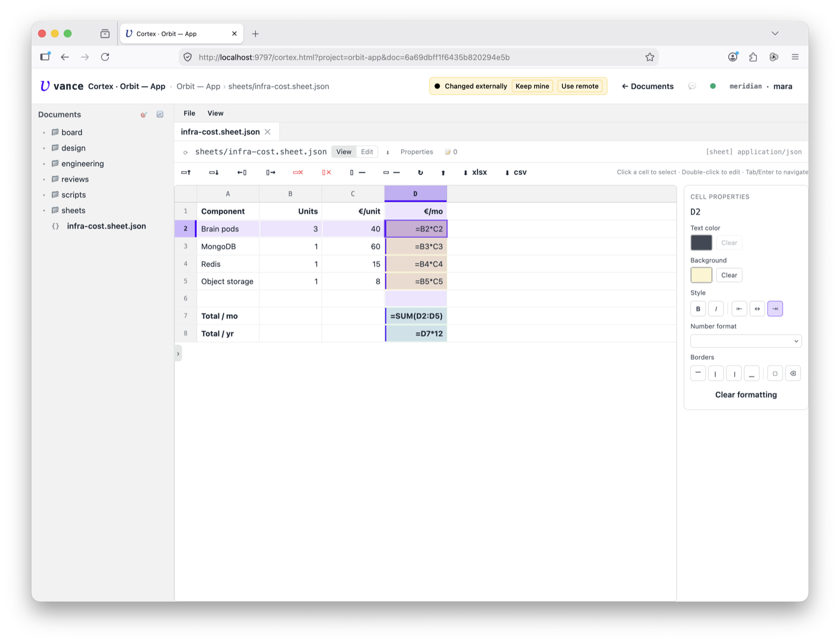Click the circular recalculate arrow in sheet toolbar
This screenshot has height=643, width=840.
click(x=420, y=172)
